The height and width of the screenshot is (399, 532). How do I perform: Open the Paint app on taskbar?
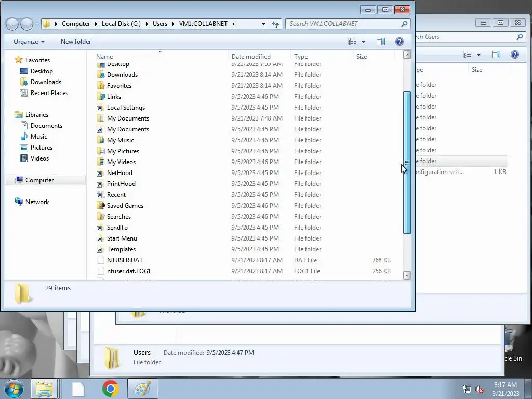coord(143,389)
